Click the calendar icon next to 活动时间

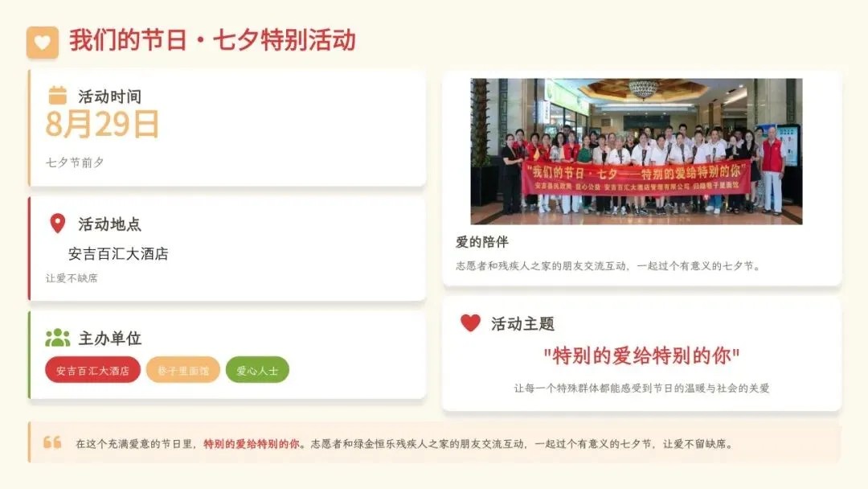[x=58, y=95]
